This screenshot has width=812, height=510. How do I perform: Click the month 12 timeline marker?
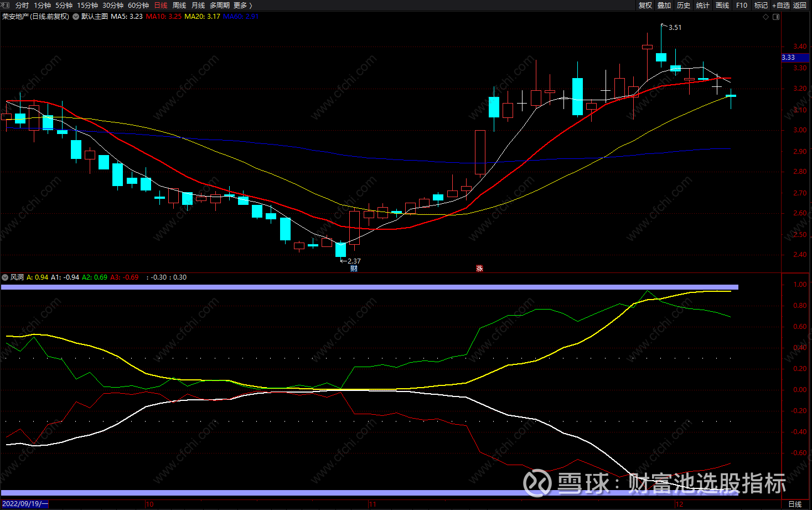[680, 504]
